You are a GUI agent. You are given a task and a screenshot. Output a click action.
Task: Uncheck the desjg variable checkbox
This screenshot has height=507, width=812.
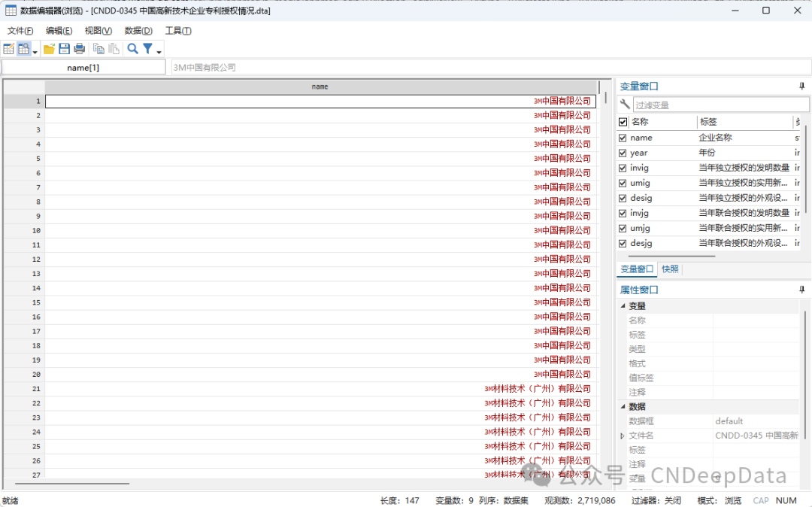(x=623, y=244)
